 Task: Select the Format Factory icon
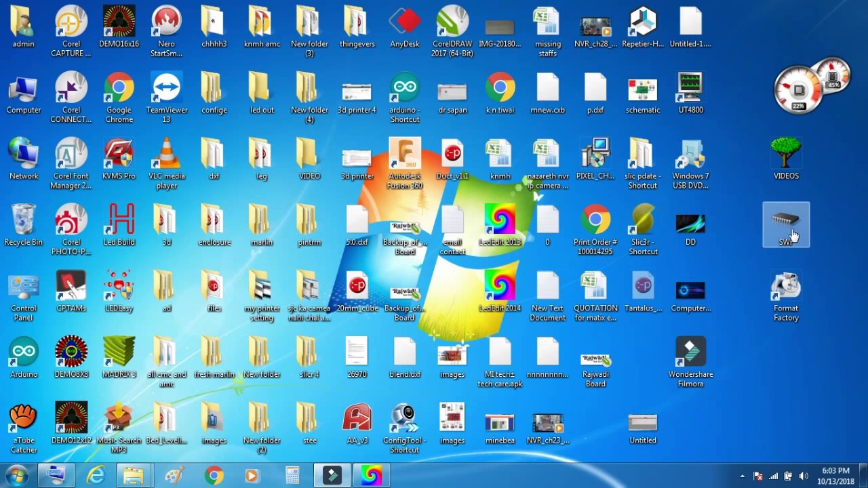click(786, 298)
